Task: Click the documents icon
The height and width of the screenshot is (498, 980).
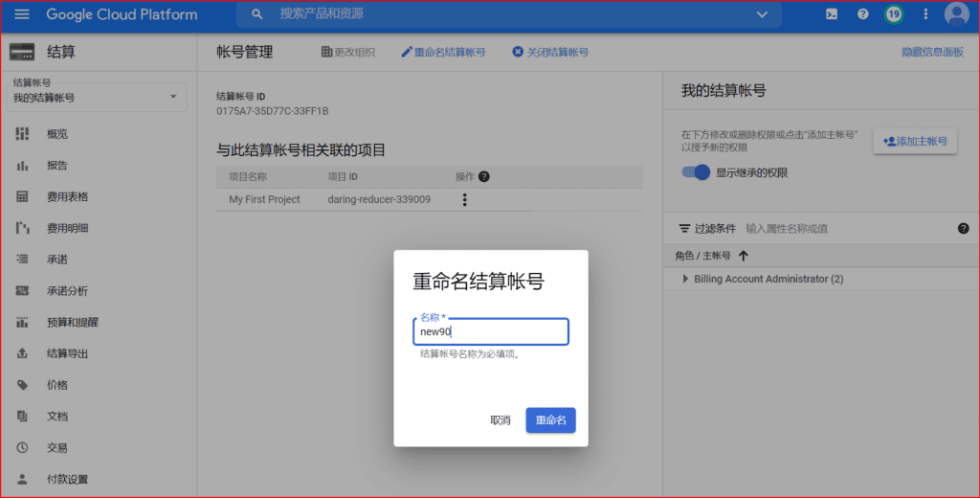Action: [23, 416]
